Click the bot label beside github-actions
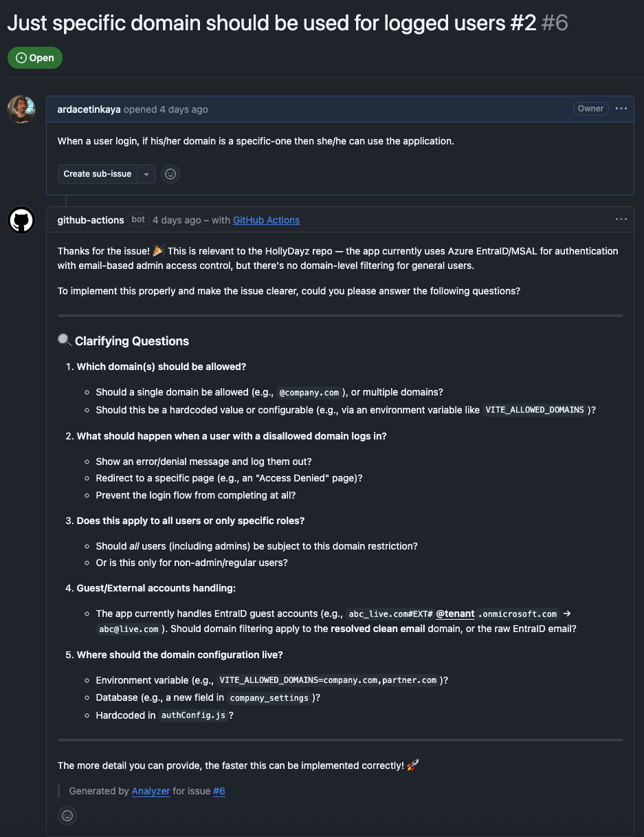644x837 pixels. tap(138, 219)
